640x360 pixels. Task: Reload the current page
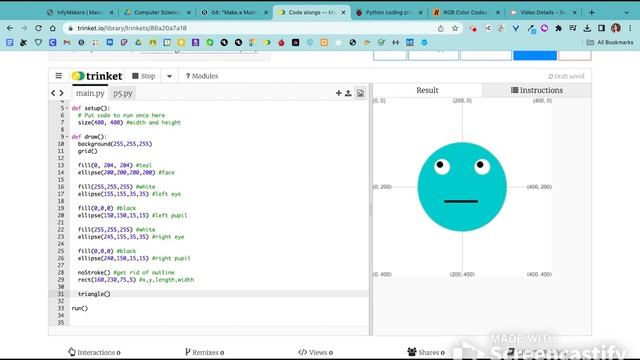[38, 28]
